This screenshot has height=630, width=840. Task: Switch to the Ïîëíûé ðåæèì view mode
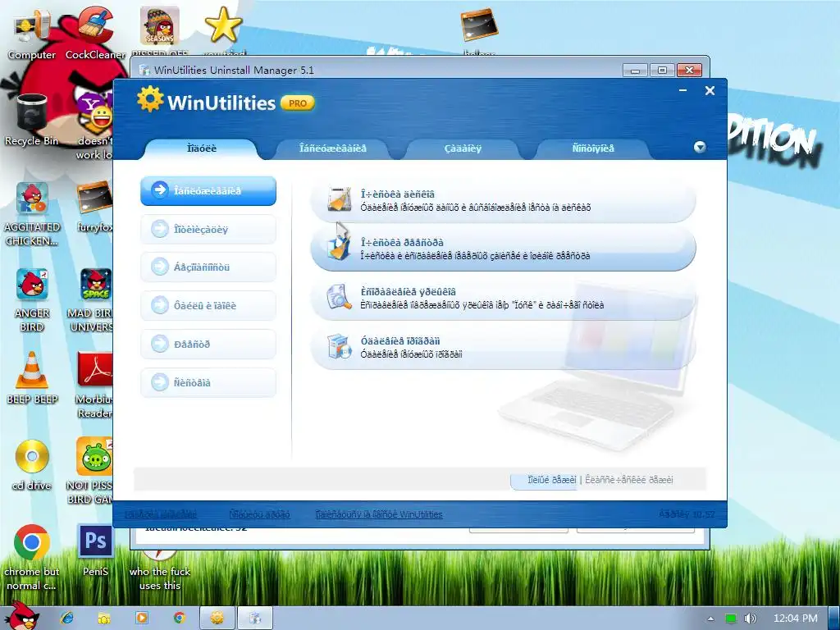tap(552, 480)
